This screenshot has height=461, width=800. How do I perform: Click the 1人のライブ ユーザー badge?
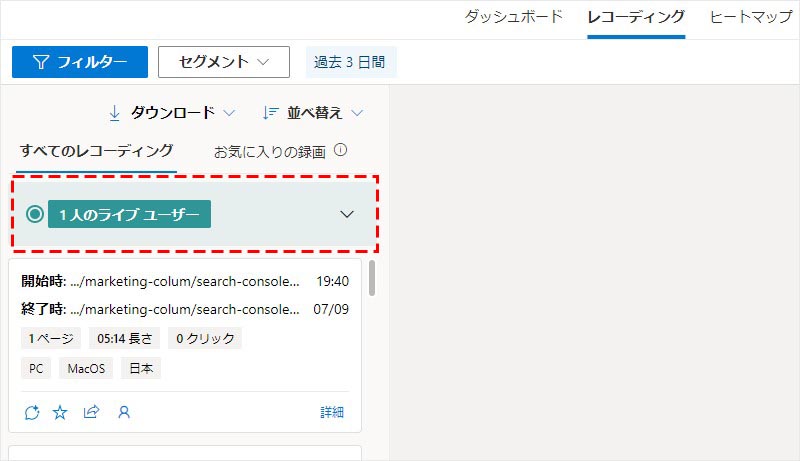[x=129, y=214]
